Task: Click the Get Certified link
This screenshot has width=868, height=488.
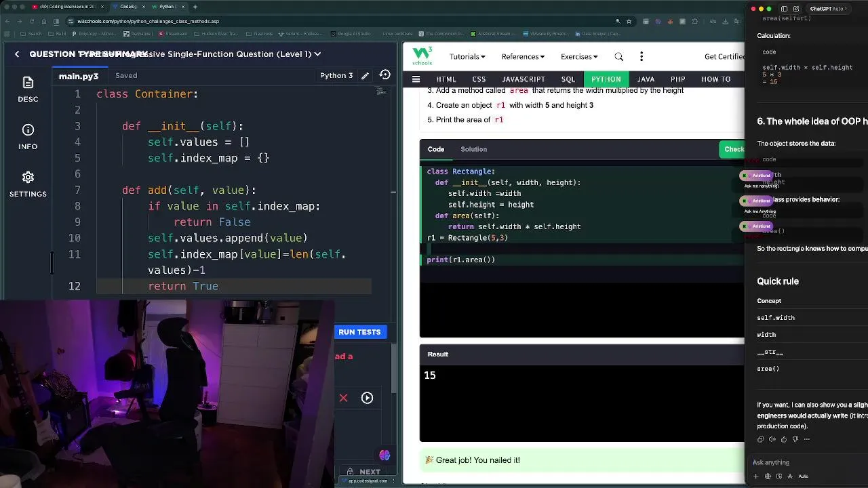Action: [x=724, y=57]
